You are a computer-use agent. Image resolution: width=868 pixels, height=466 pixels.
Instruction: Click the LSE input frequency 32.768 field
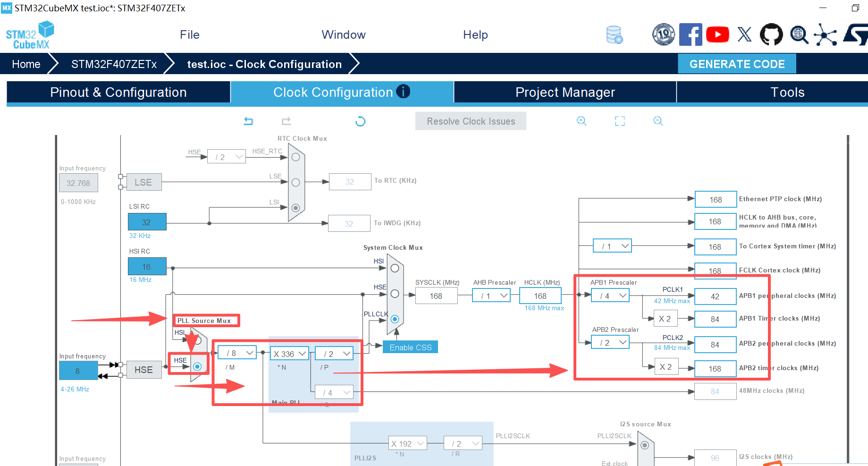[x=78, y=183]
